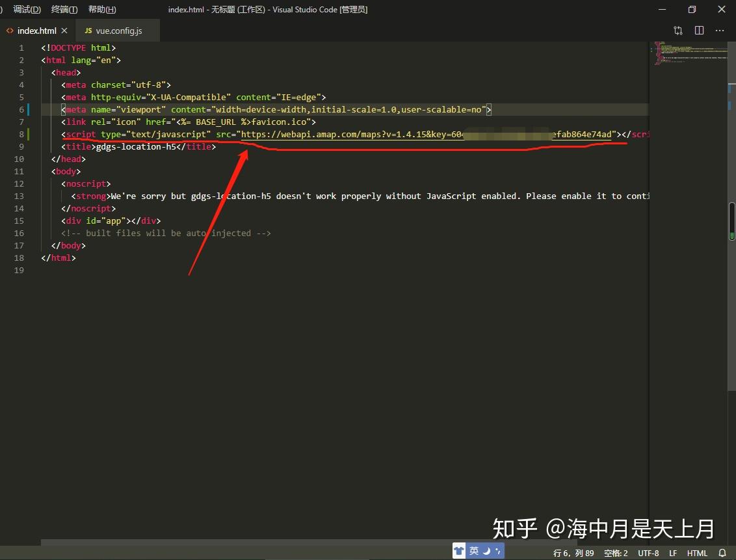Open the 终端(T) menu
Viewport: 736px width, 560px height.
(64, 9)
